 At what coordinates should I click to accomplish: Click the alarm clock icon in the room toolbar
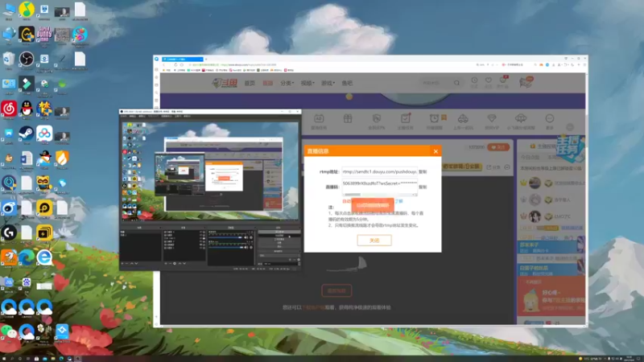pos(434,119)
